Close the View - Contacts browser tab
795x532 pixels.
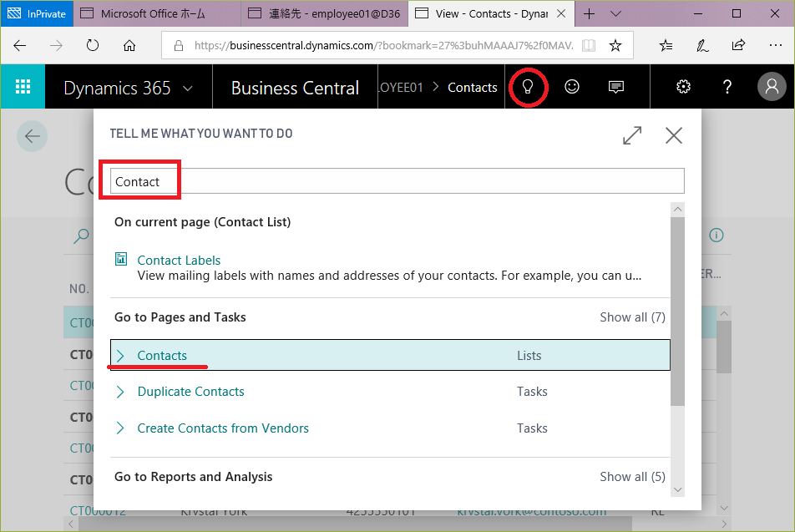pos(561,13)
